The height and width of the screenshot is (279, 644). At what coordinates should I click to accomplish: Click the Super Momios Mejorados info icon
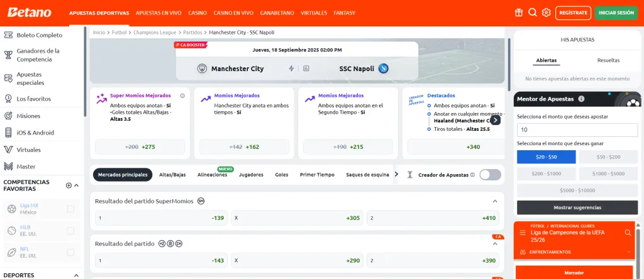[x=182, y=96]
